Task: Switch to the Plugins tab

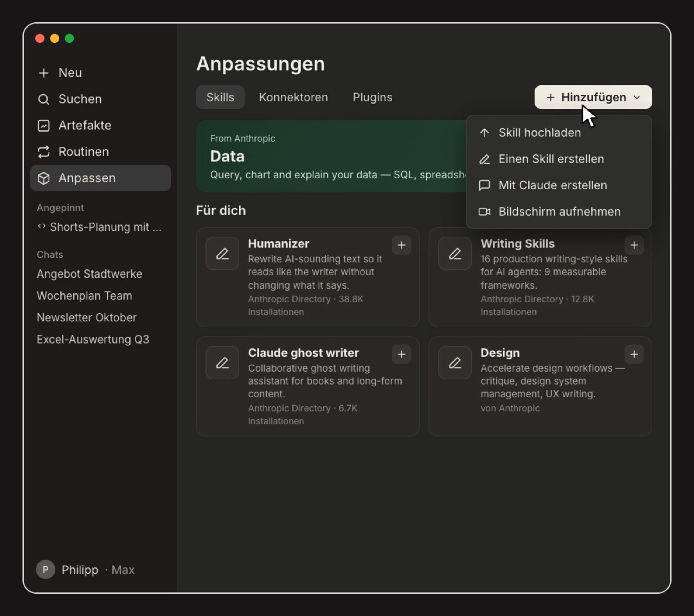Action: pyautogui.click(x=372, y=98)
